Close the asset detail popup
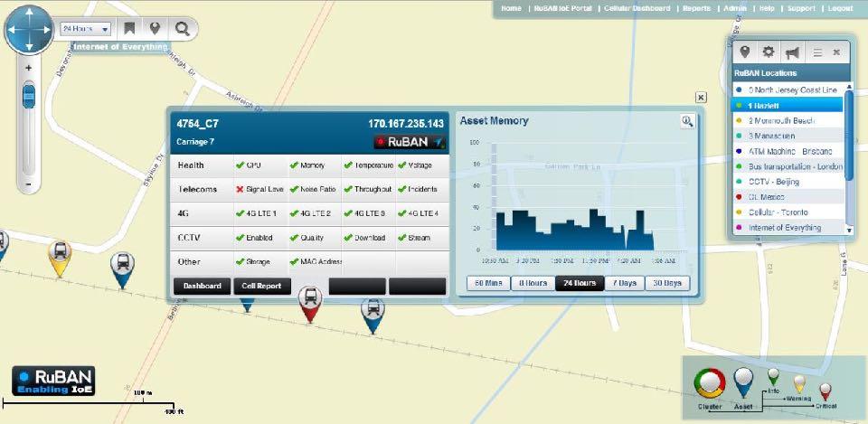Image resolution: width=868 pixels, height=424 pixels. tap(701, 98)
